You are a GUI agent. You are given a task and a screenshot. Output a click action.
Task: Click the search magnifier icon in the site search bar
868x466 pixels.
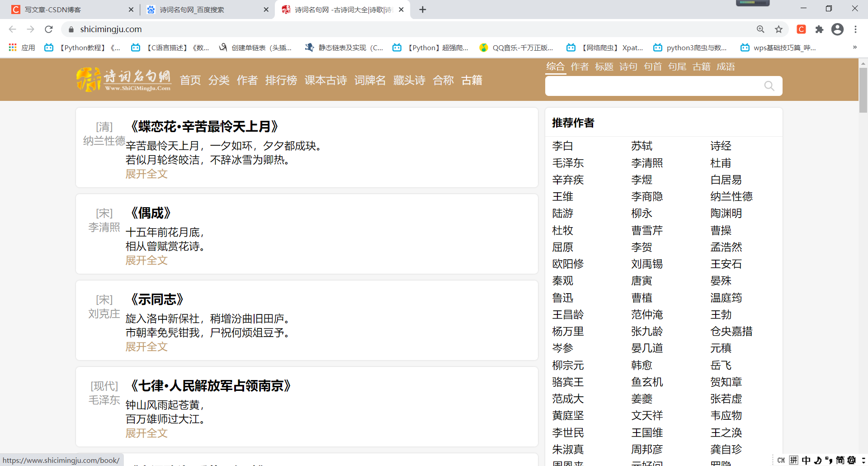tap(769, 86)
